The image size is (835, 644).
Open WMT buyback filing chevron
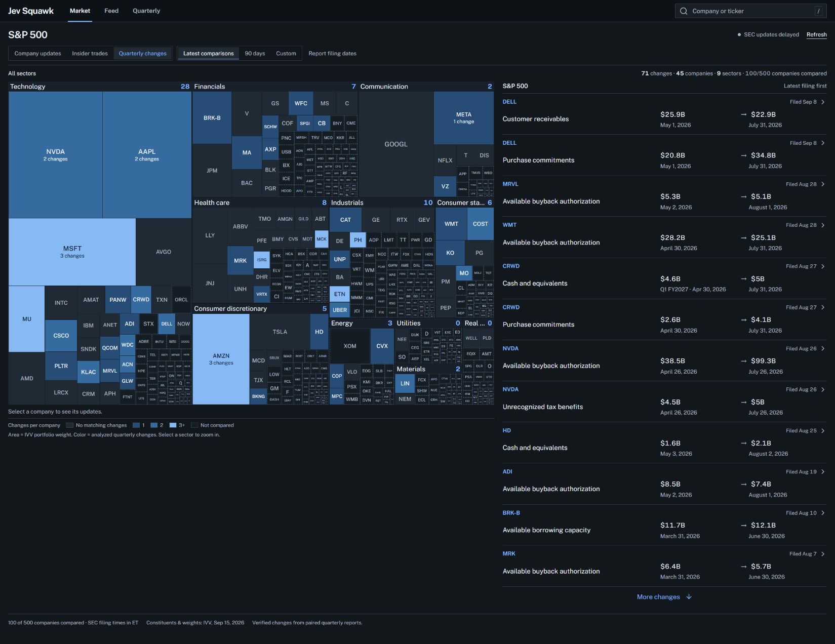(x=823, y=225)
